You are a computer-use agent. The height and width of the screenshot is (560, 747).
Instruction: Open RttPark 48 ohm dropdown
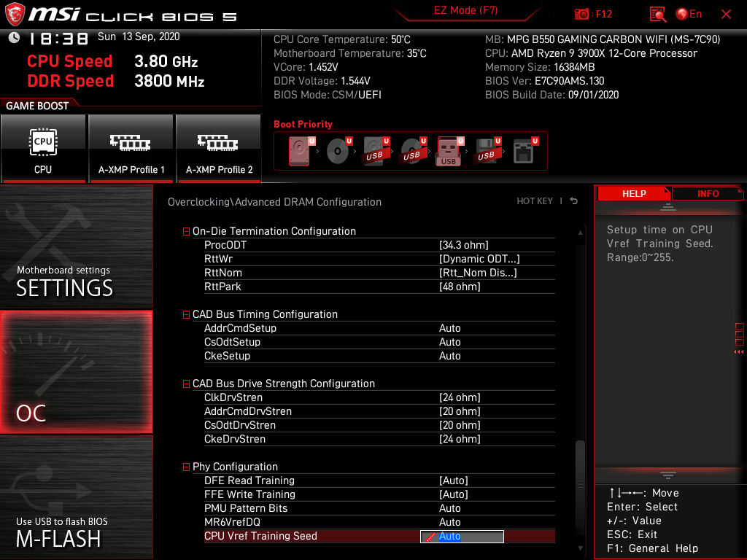pos(460,286)
